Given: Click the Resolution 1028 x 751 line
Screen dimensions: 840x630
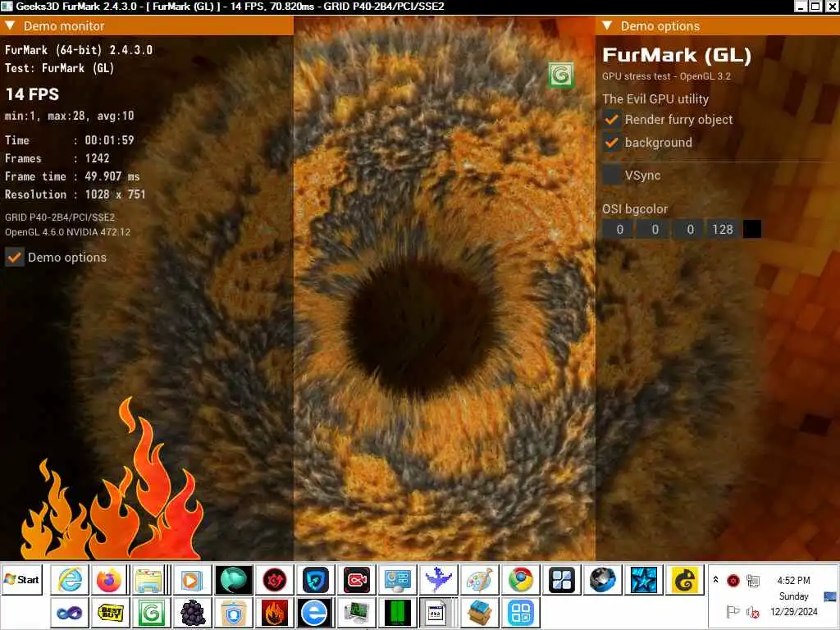Looking at the screenshot, I should pos(75,194).
